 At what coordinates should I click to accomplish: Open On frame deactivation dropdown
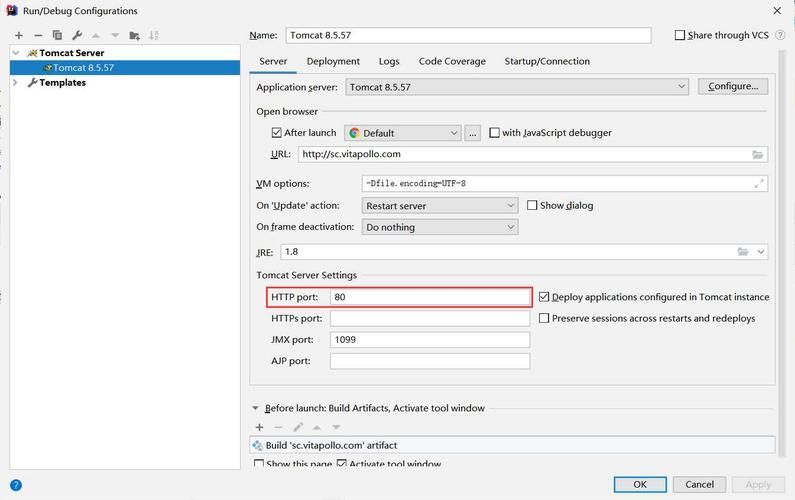(x=440, y=227)
